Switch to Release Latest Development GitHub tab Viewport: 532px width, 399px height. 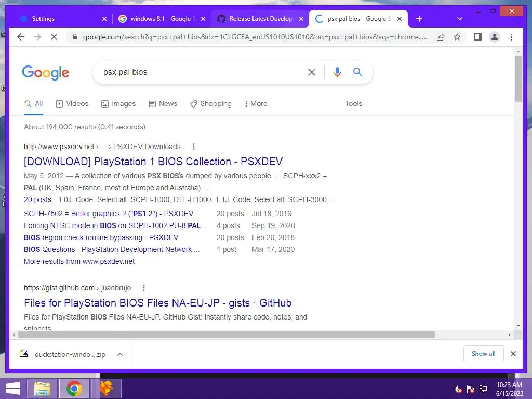click(x=260, y=19)
